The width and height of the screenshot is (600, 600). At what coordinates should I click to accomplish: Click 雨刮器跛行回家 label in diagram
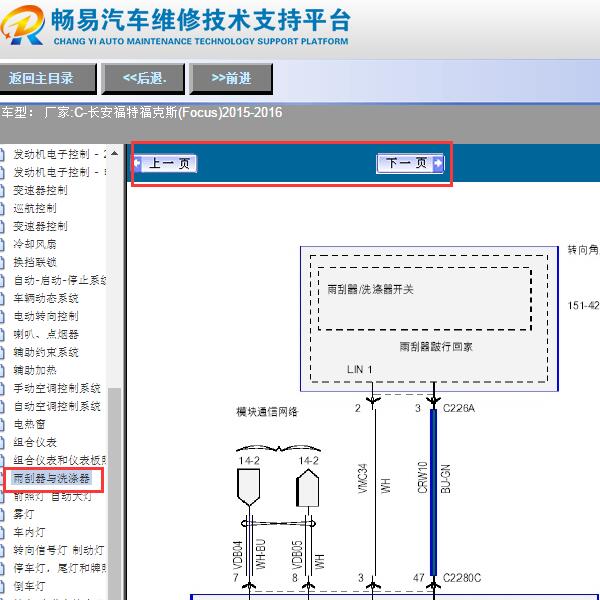click(435, 347)
